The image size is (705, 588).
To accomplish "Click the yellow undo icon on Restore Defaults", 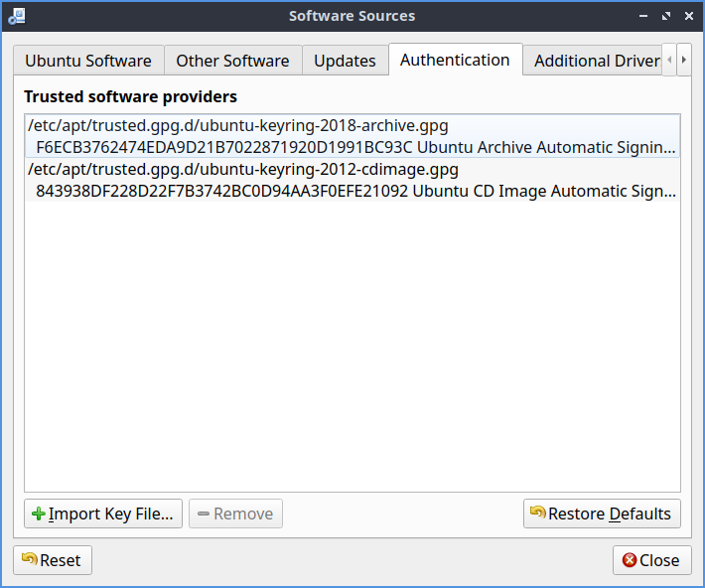I will (537, 513).
